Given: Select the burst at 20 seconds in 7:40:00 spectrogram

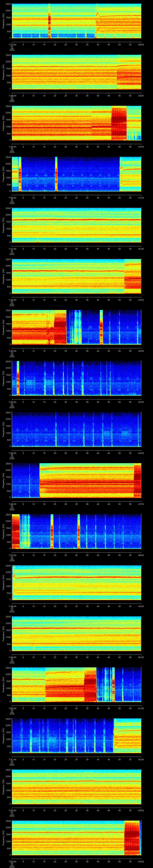Looking at the screenshot, I should coord(56,174).
